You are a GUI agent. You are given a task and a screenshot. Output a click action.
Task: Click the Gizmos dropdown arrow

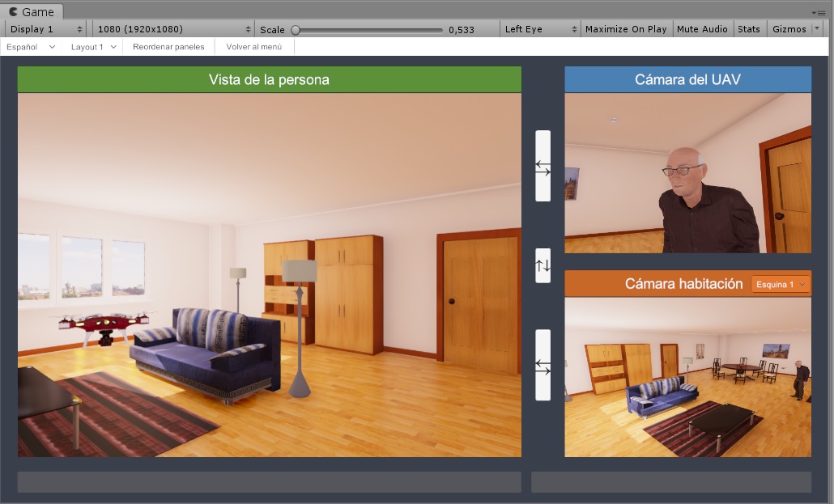pos(816,29)
